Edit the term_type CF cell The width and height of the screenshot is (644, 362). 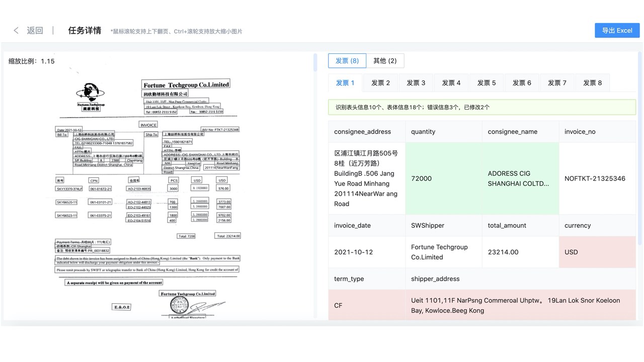367,305
